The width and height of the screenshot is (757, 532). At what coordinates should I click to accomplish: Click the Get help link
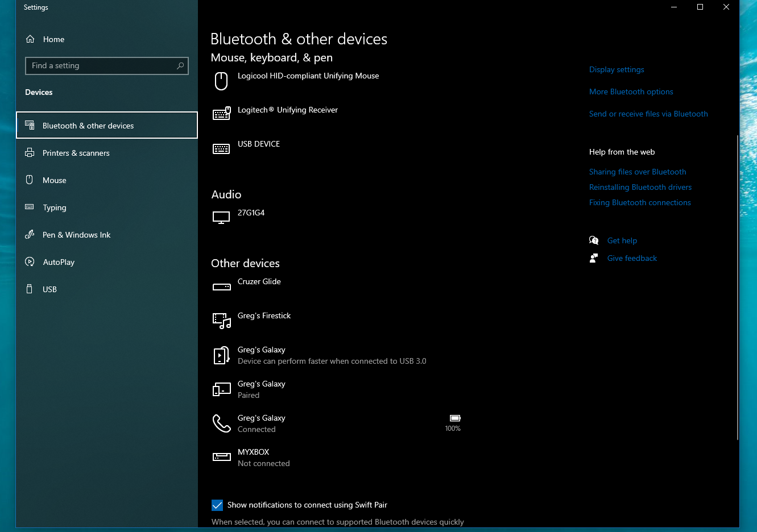pyautogui.click(x=622, y=240)
